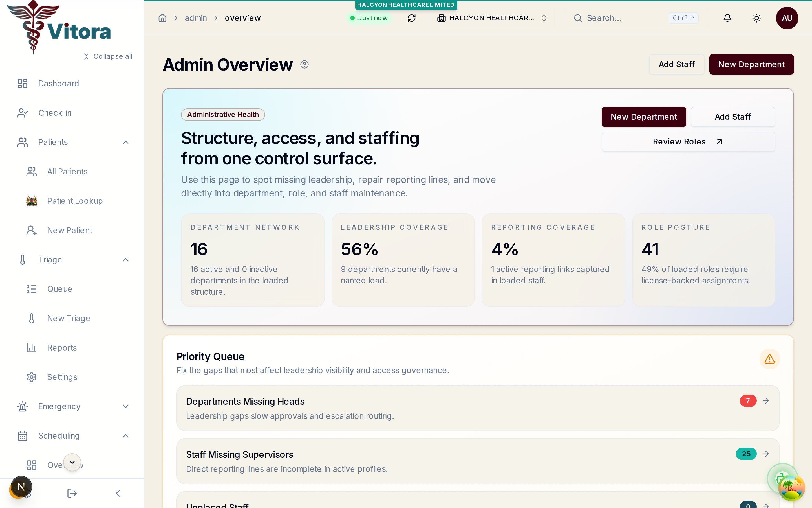Click the New Patient add-user icon
The image size is (812, 508).
pyautogui.click(x=32, y=231)
